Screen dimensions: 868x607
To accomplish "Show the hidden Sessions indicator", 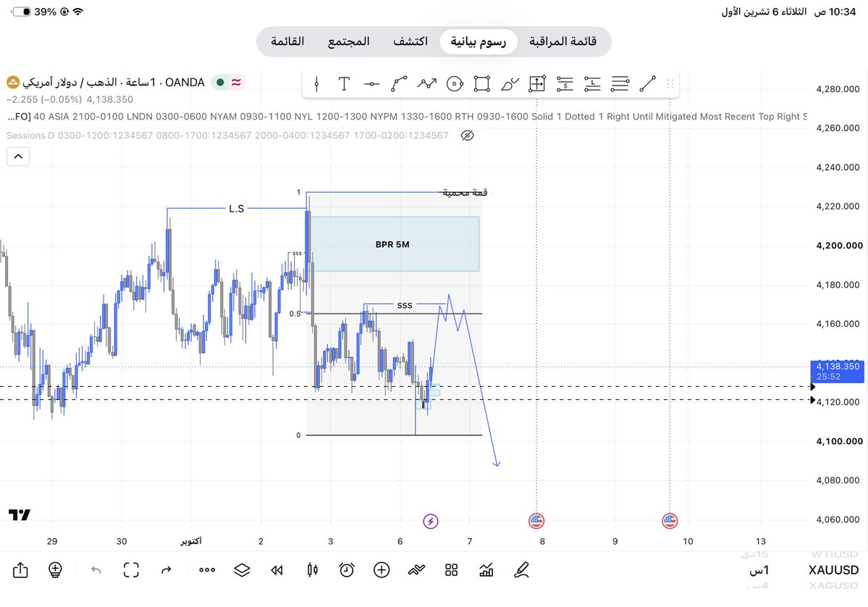I will pyautogui.click(x=467, y=135).
